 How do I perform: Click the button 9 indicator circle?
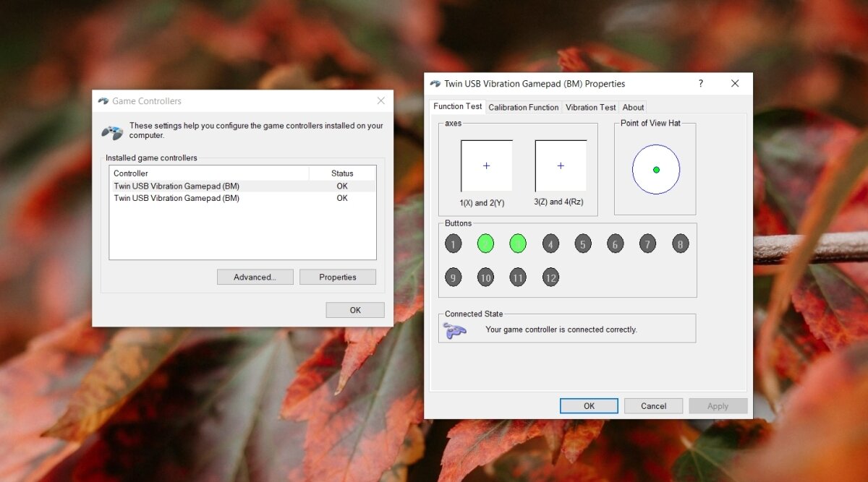tap(454, 277)
